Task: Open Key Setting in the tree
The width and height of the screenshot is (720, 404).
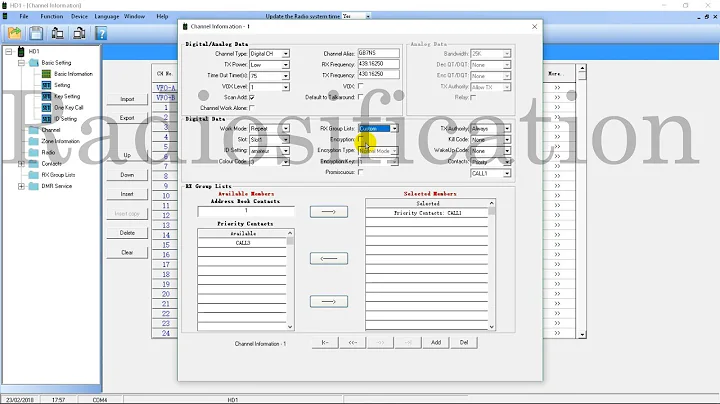Action: coord(67,96)
